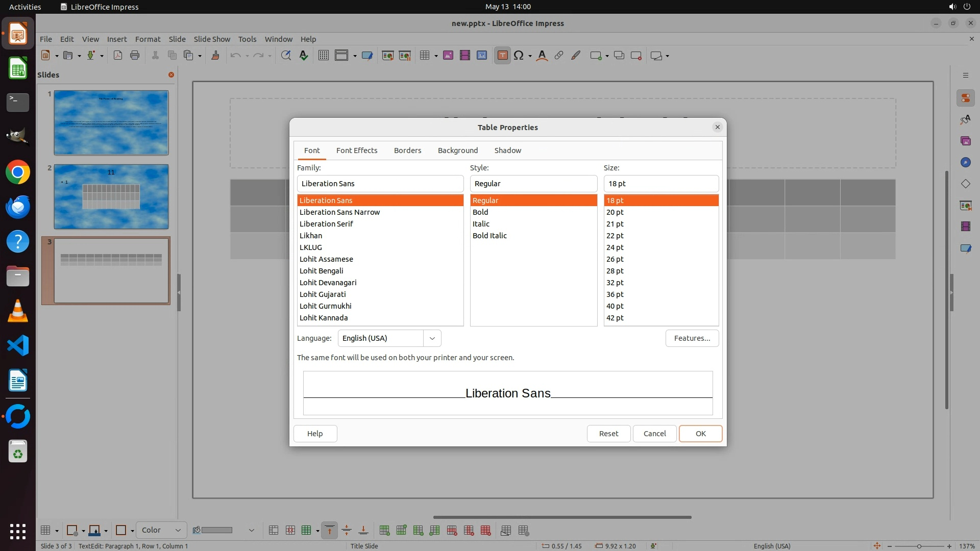
Task: Toggle Display Grid in toolbar
Action: pyautogui.click(x=324, y=56)
